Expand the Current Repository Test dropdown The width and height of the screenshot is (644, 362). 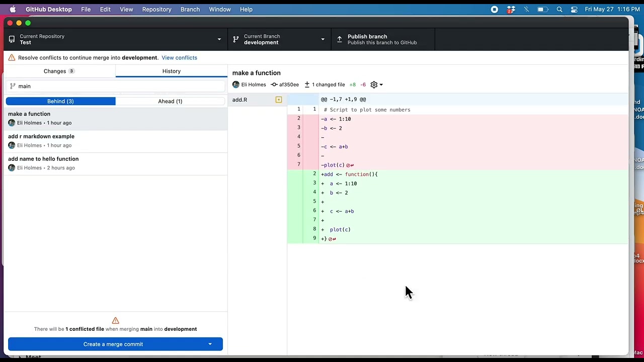click(x=115, y=39)
